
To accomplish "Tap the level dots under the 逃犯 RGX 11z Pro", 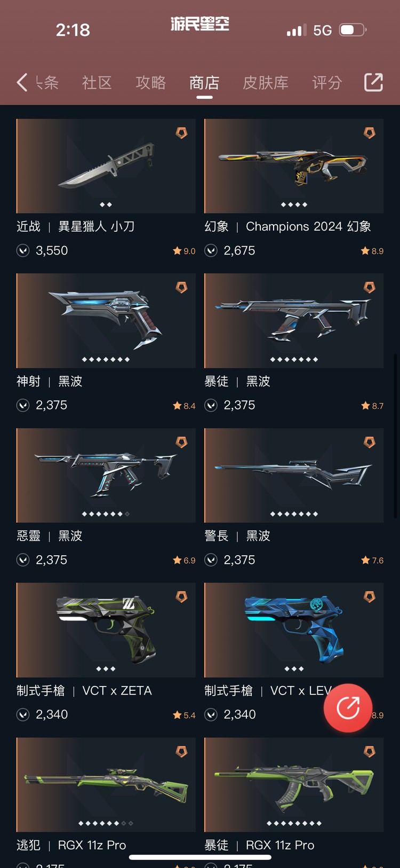I will (x=106, y=823).
